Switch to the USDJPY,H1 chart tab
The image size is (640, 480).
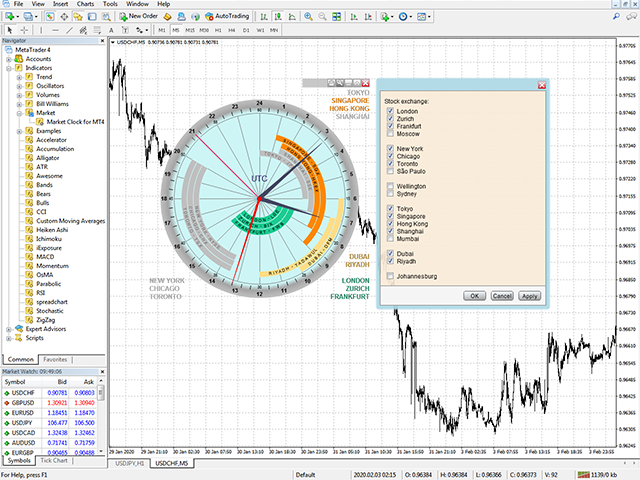click(x=129, y=464)
